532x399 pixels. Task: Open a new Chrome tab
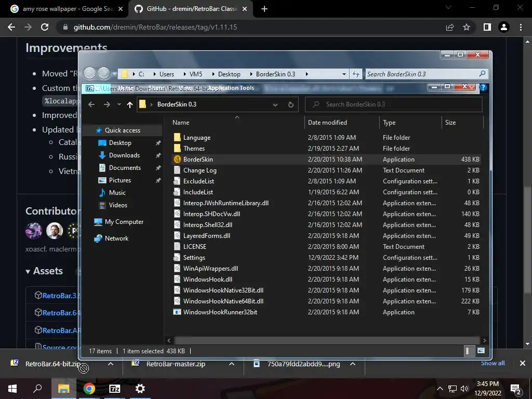tap(264, 9)
